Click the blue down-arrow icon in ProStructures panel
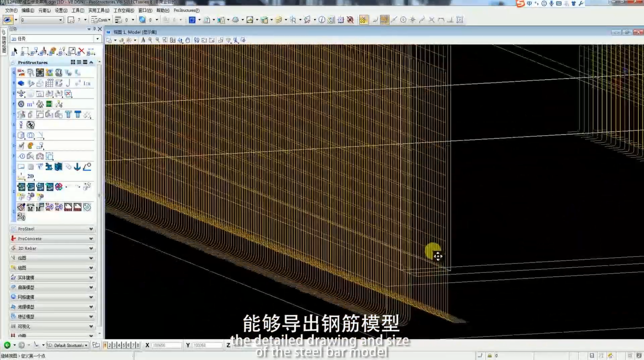Viewport: 644px width, 360px height. pyautogui.click(x=77, y=167)
